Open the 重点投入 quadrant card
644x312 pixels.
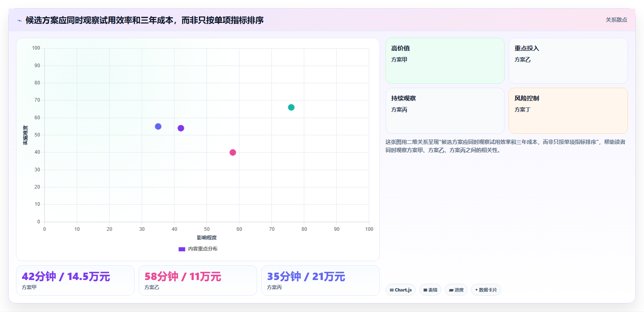point(568,61)
